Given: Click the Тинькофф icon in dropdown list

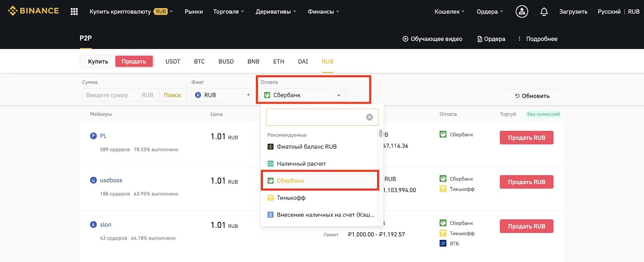Looking at the screenshot, I should (x=270, y=198).
